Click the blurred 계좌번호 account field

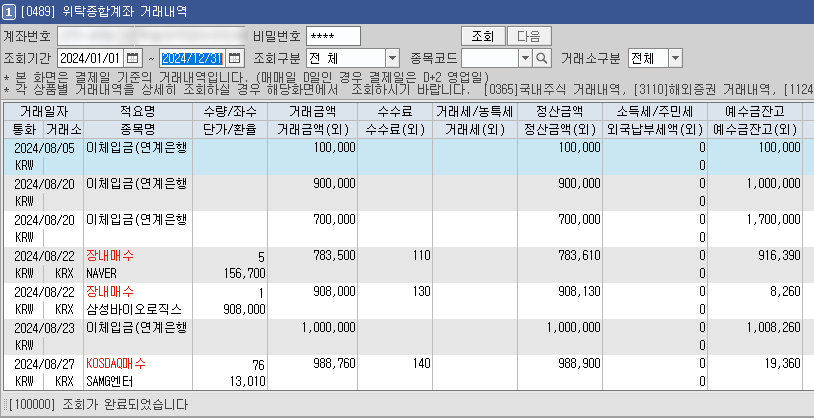[151, 36]
